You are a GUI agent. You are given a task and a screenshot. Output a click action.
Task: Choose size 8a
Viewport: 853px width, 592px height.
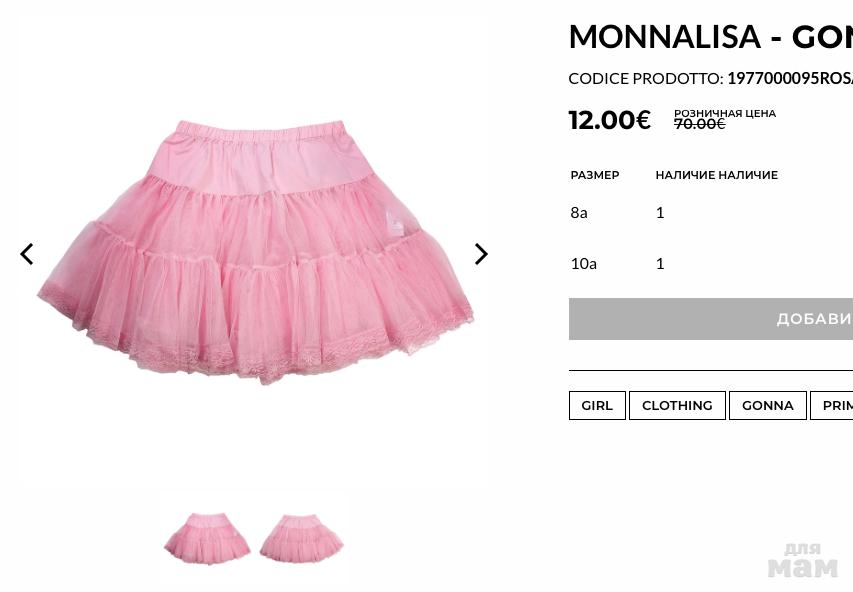[x=579, y=212]
